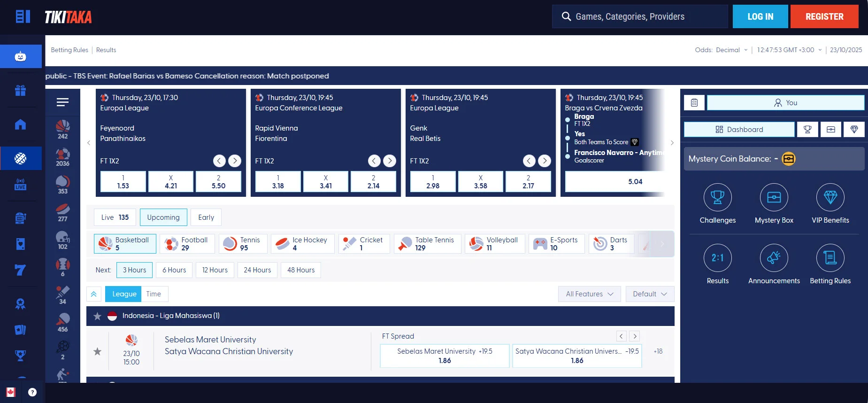
Task: Open the You account tab
Action: (x=786, y=103)
